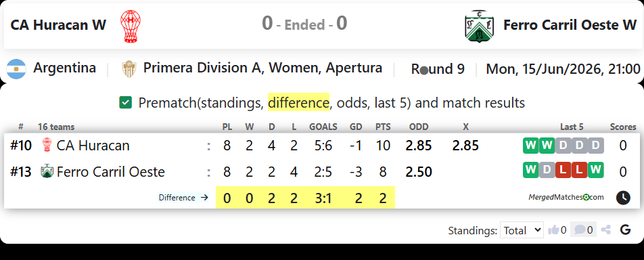
Task: Open the Ferro Carril Oeste W title
Action: click(570, 25)
